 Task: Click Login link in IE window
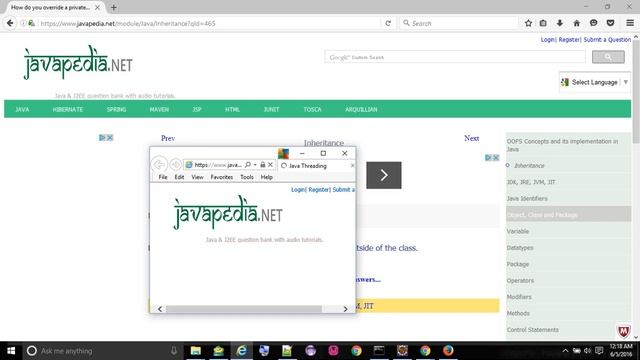tap(298, 189)
